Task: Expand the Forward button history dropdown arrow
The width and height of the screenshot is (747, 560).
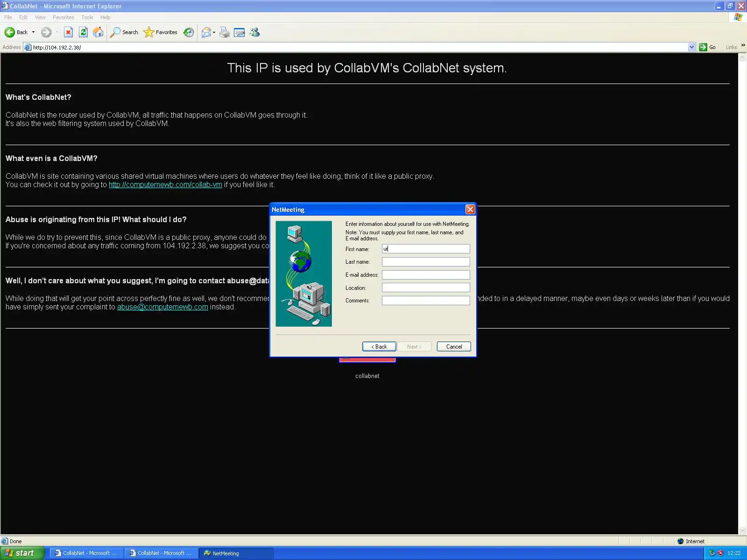Action: (57, 32)
